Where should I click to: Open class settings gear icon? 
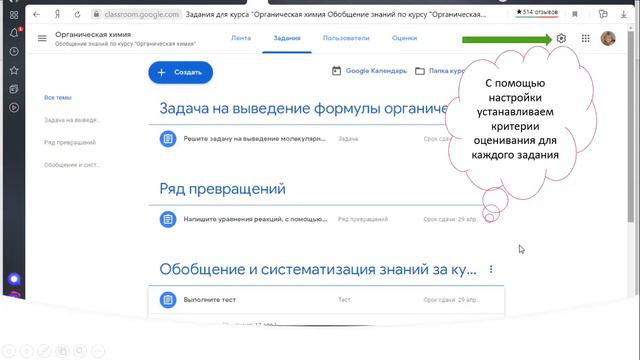[561, 38]
